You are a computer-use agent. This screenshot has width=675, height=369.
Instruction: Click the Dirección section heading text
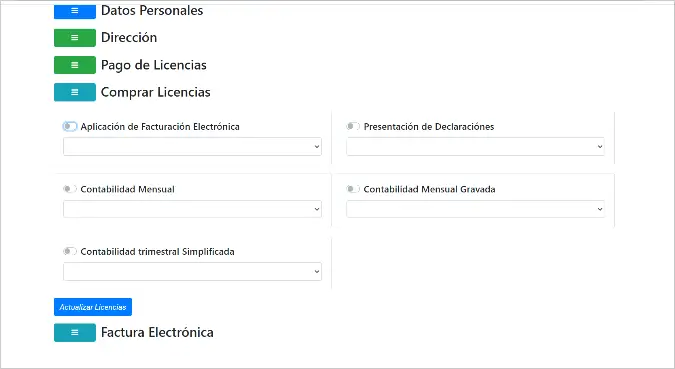[x=129, y=37]
